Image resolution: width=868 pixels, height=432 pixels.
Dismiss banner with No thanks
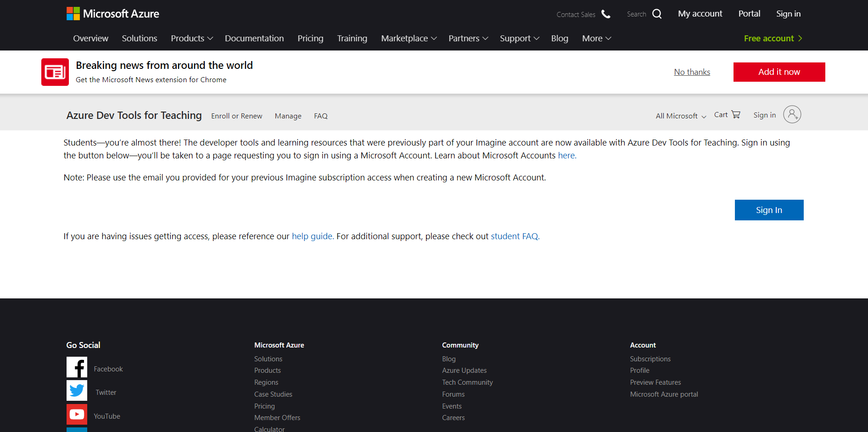click(x=692, y=72)
